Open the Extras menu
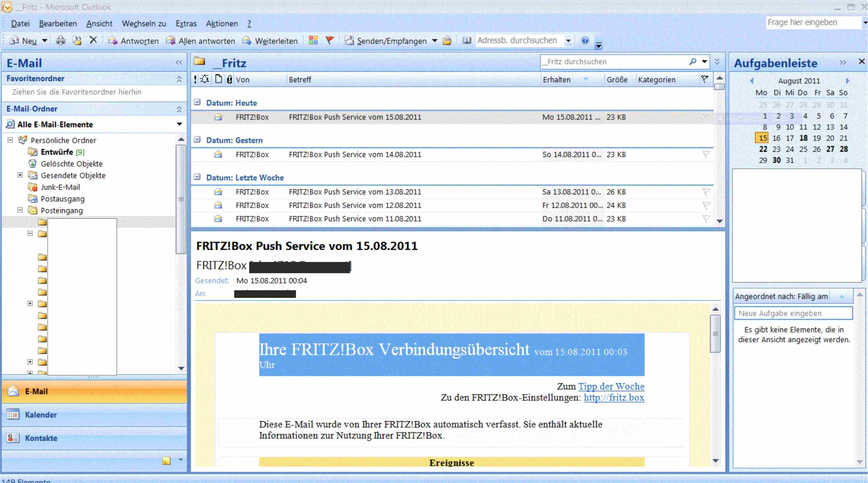This screenshot has width=868, height=483. 186,23
